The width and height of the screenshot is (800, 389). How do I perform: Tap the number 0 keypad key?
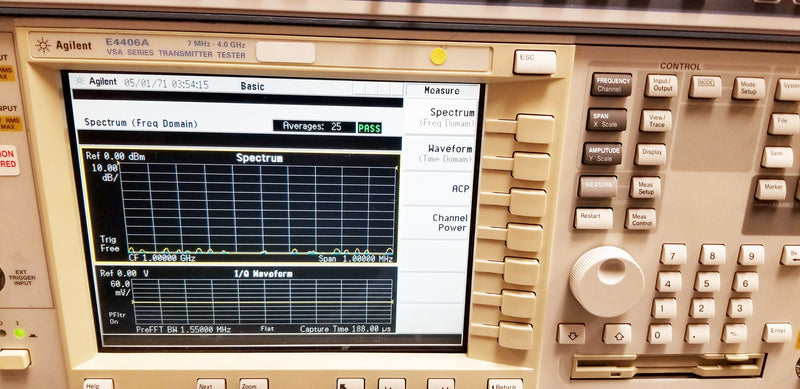[660, 333]
